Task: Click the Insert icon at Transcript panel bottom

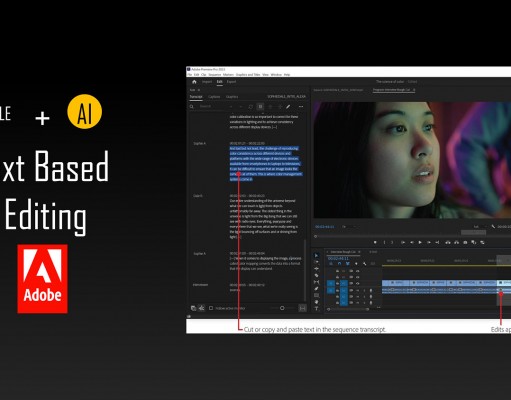Action: point(193,308)
